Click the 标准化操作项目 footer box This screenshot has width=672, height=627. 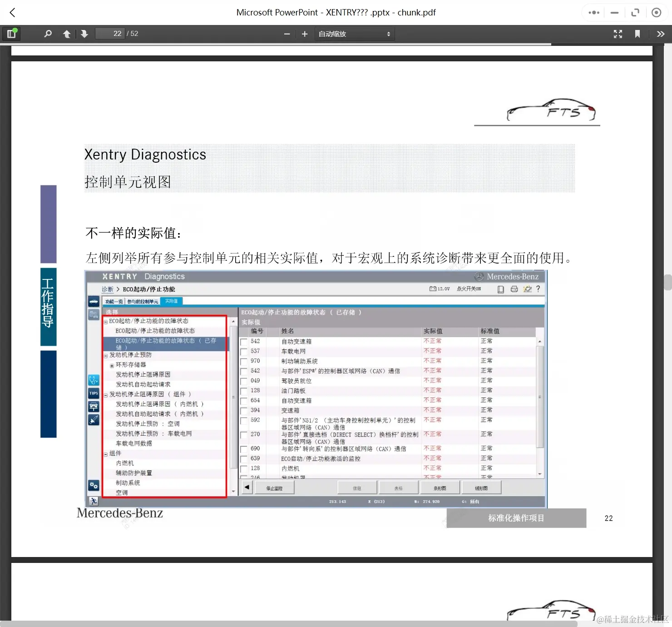tap(516, 518)
